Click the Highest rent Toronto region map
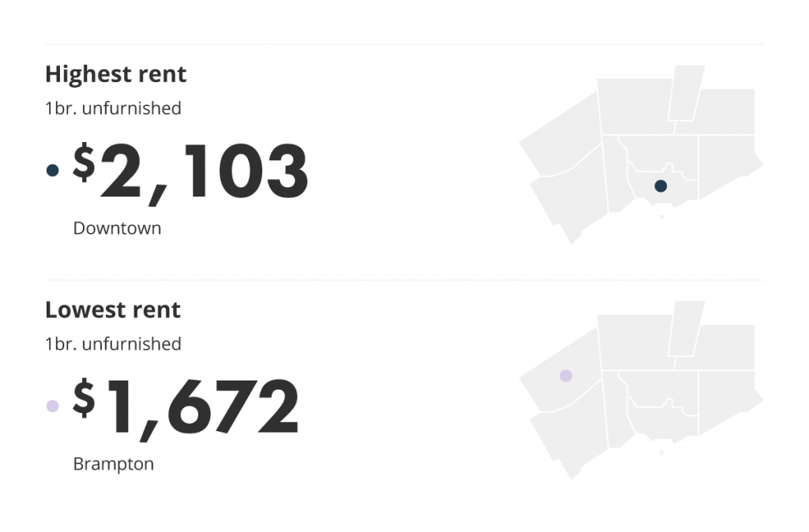 641,155
